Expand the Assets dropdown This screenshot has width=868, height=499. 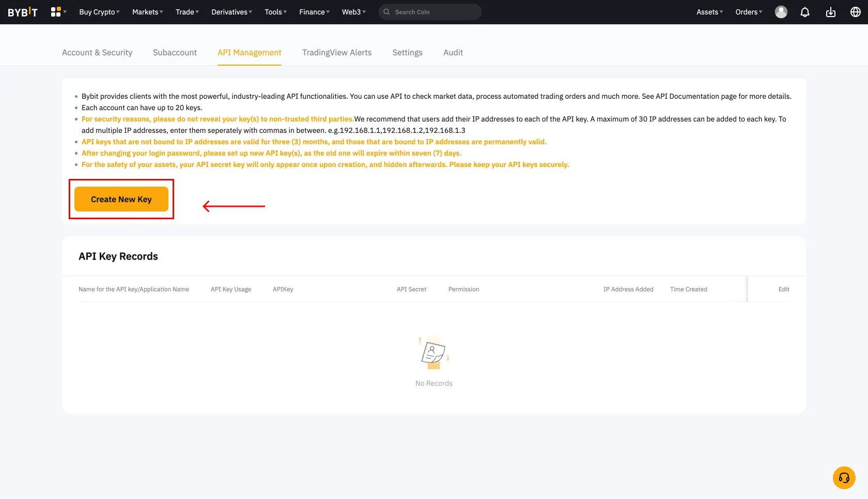[x=709, y=12]
